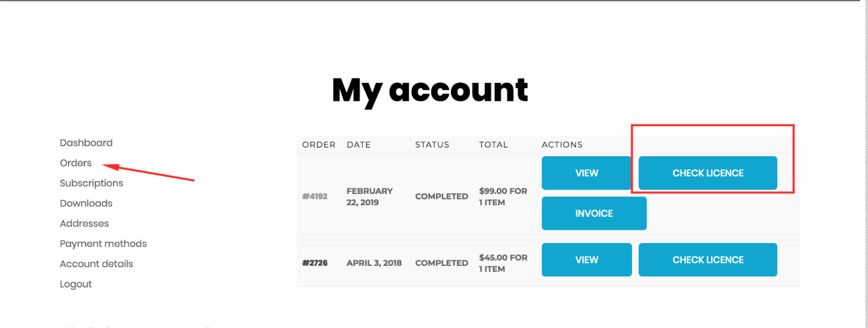Open order number #4192
Viewport: 868px width, 328px height.
(x=314, y=196)
